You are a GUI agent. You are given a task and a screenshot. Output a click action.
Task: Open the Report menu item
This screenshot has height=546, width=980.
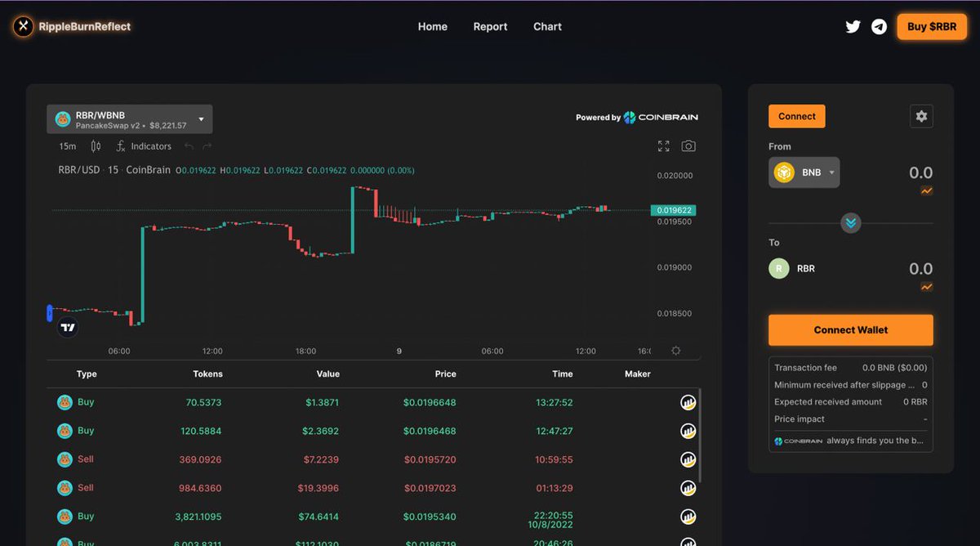[490, 27]
